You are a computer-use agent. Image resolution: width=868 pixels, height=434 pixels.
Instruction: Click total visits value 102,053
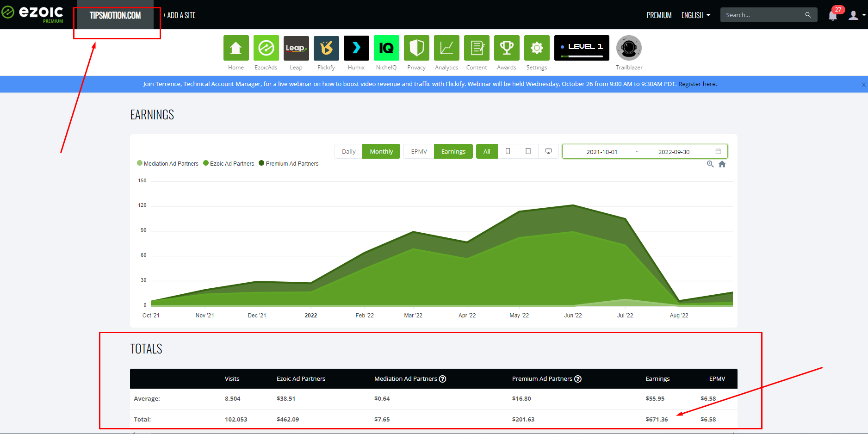(x=236, y=419)
